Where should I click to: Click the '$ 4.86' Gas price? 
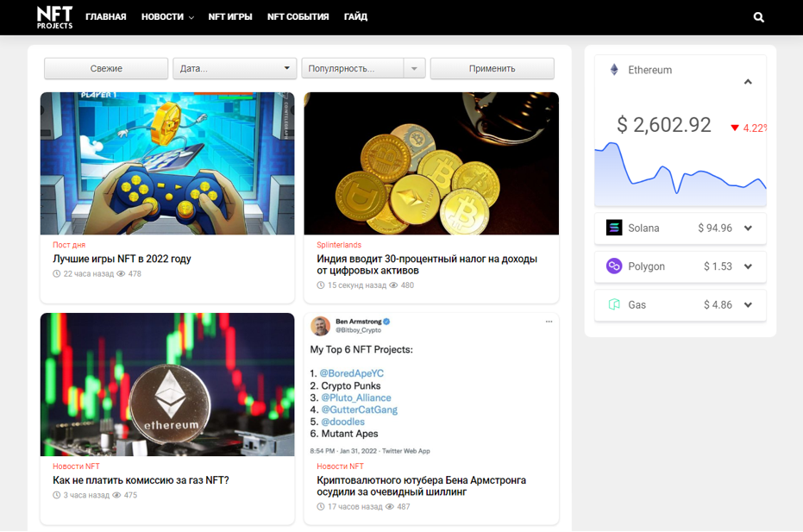click(718, 304)
